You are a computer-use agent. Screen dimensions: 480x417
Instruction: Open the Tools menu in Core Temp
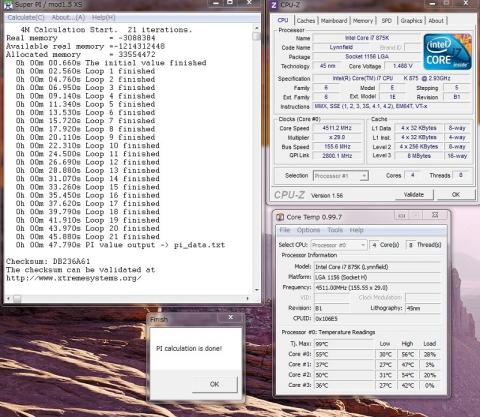[x=335, y=230]
